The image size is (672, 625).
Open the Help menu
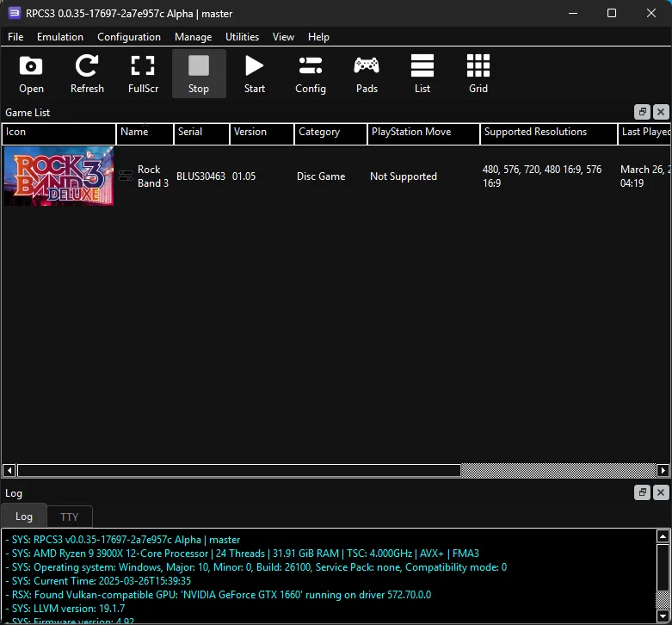(x=318, y=37)
